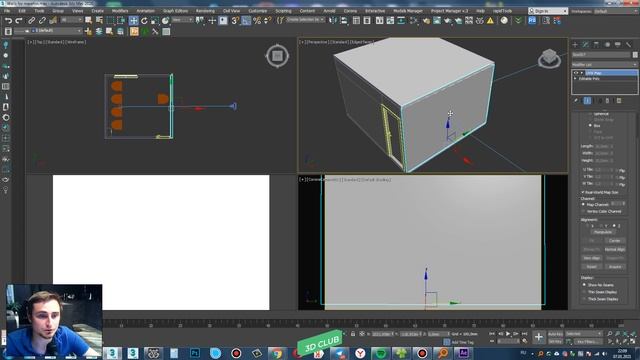Pin the modifier stack
The height and width of the screenshot is (360, 640).
[x=576, y=100]
